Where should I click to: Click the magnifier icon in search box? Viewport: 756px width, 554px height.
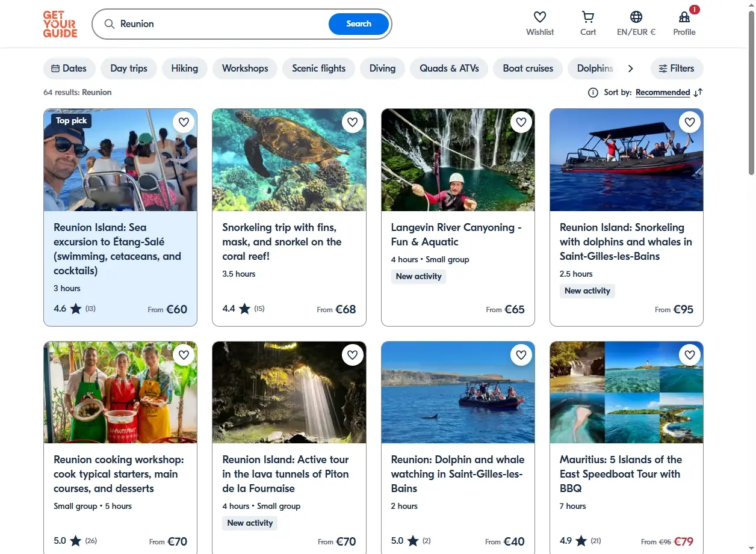click(110, 24)
